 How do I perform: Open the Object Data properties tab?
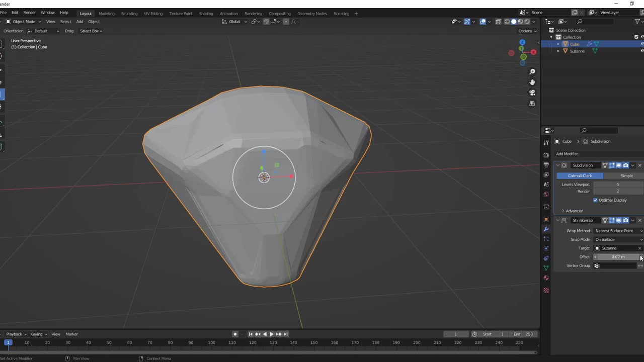point(546,268)
